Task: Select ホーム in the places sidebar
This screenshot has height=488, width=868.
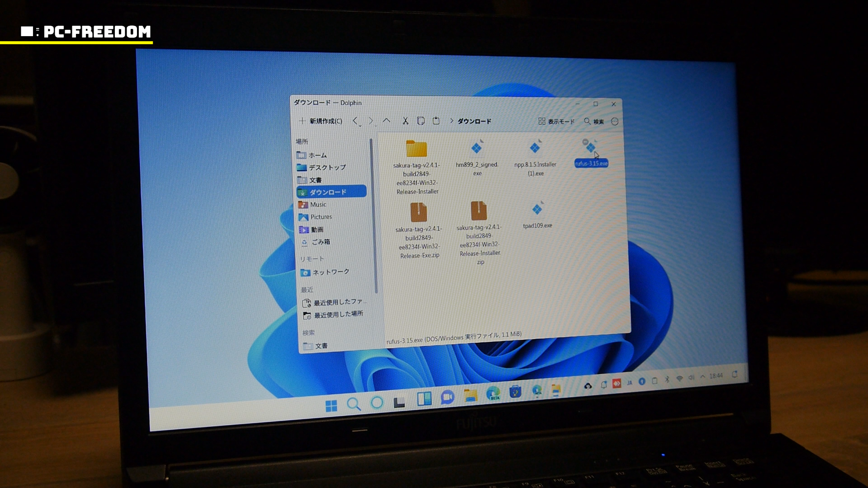Action: click(317, 155)
